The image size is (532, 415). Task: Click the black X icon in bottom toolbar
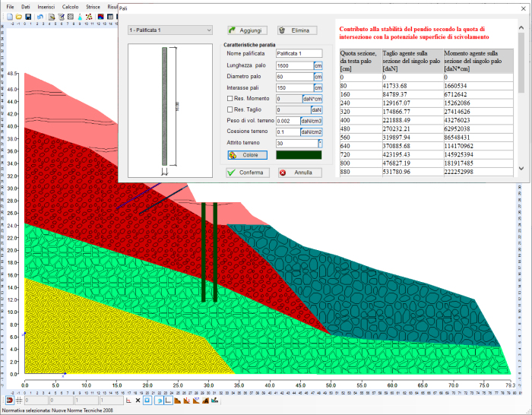point(138,400)
